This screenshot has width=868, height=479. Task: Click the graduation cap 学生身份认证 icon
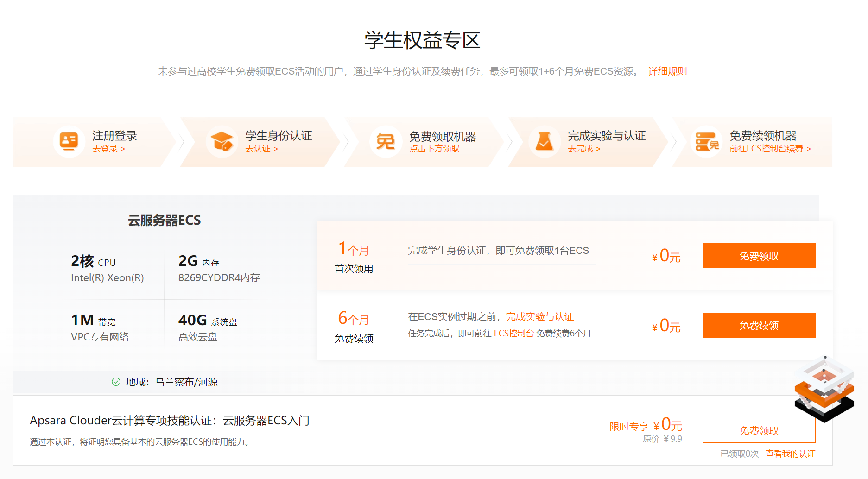pos(222,142)
